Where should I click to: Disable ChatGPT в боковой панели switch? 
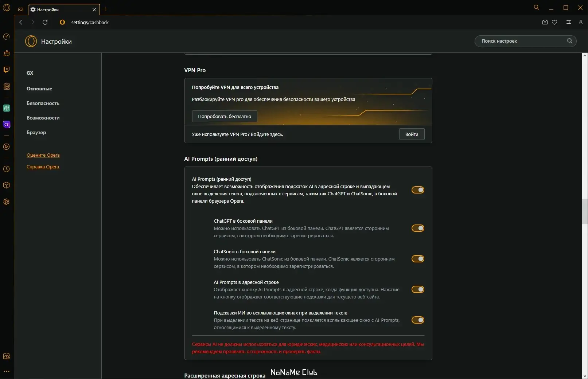click(x=418, y=228)
